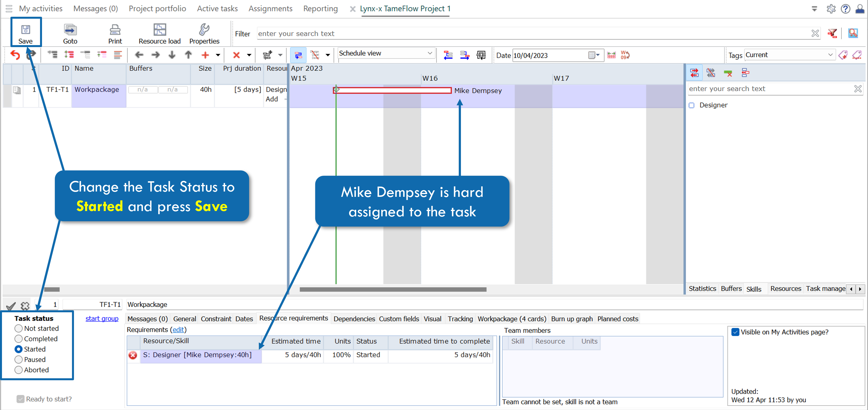Open the Tags Current dropdown
The width and height of the screenshot is (868, 410).
[x=790, y=55]
